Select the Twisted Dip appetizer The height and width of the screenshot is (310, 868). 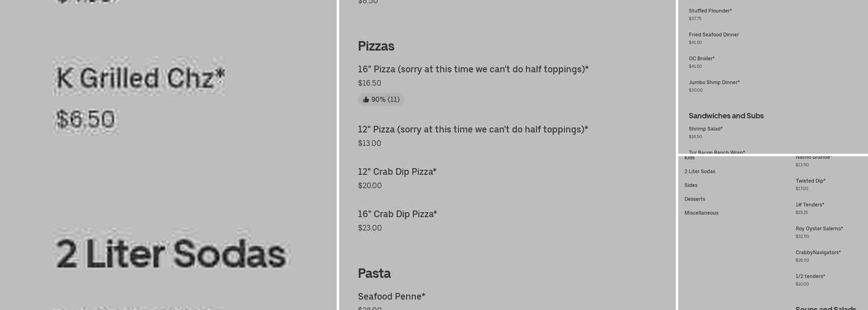[810, 181]
